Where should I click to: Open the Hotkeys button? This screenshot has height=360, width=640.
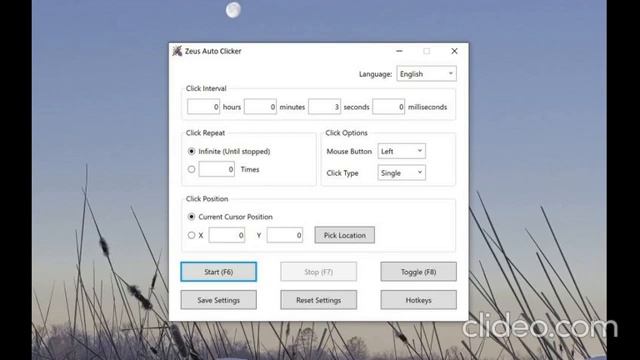coord(418,300)
